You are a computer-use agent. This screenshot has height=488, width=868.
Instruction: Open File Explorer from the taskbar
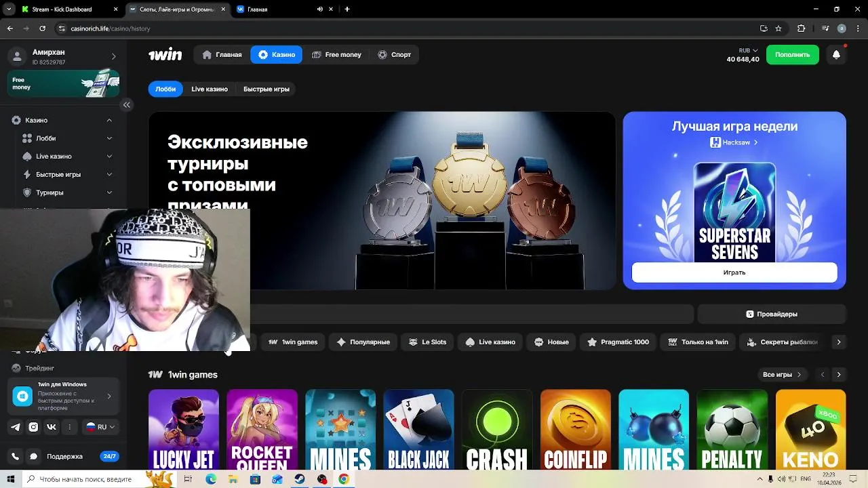pyautogui.click(x=233, y=479)
